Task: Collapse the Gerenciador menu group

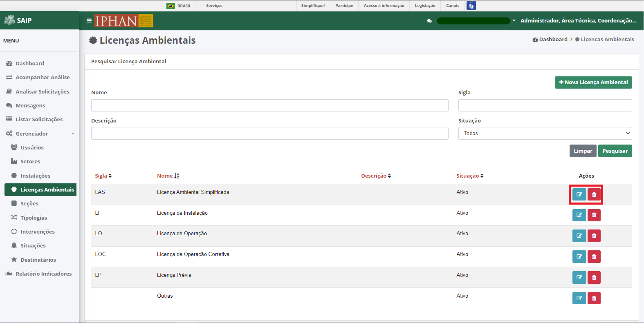Action: pyautogui.click(x=40, y=134)
